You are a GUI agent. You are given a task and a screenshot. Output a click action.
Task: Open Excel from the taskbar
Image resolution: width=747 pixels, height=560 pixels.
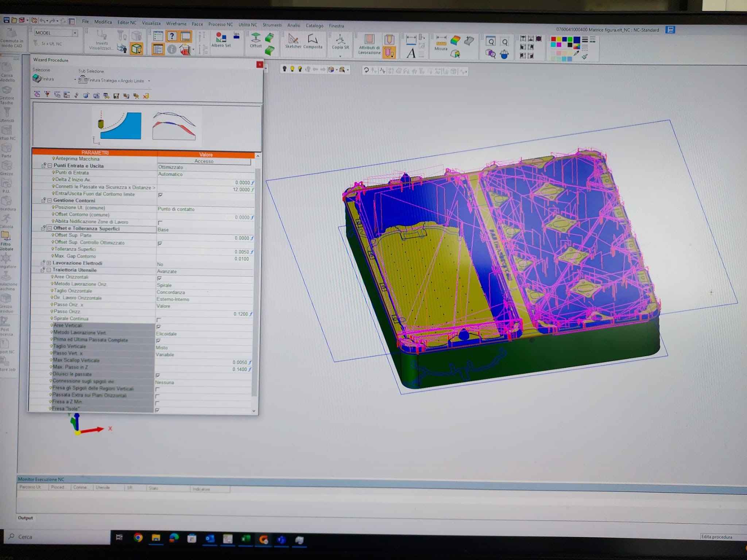pyautogui.click(x=245, y=538)
